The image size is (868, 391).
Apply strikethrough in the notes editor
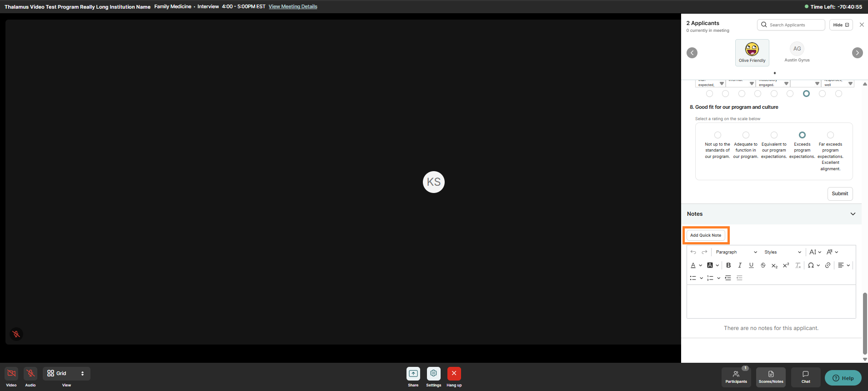pos(763,265)
